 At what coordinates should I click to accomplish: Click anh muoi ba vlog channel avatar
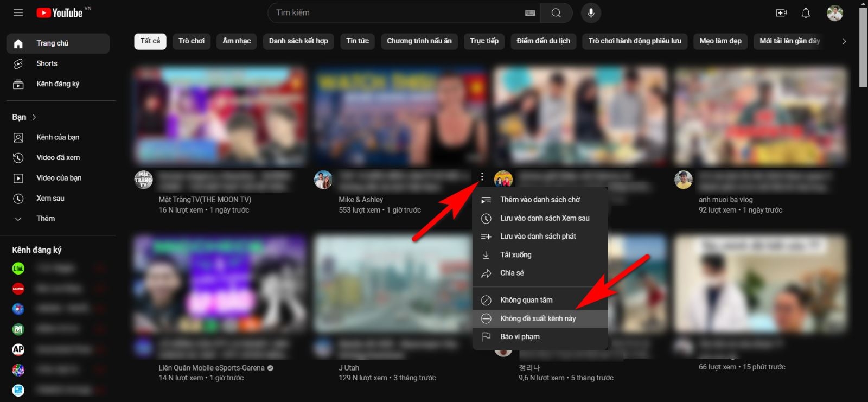pyautogui.click(x=684, y=180)
